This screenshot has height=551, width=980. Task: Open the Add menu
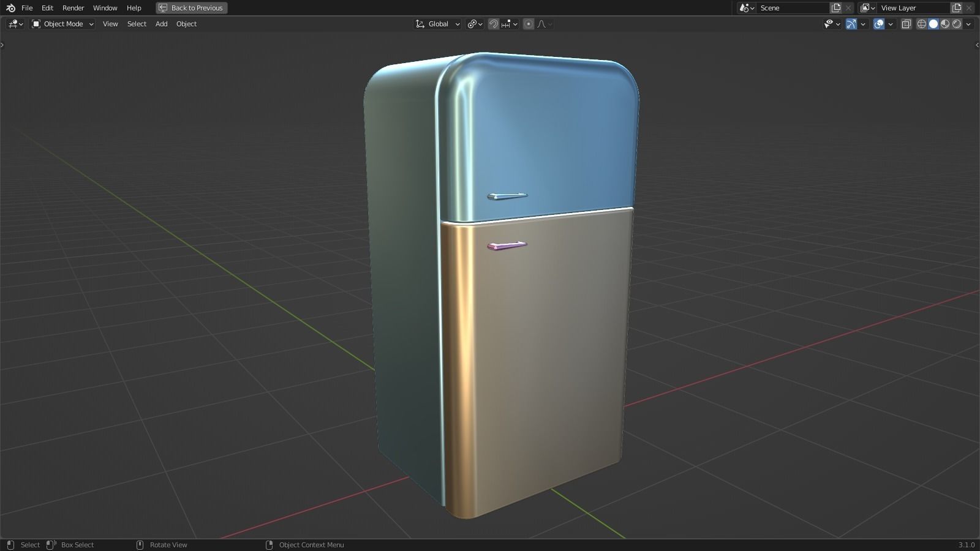[161, 24]
